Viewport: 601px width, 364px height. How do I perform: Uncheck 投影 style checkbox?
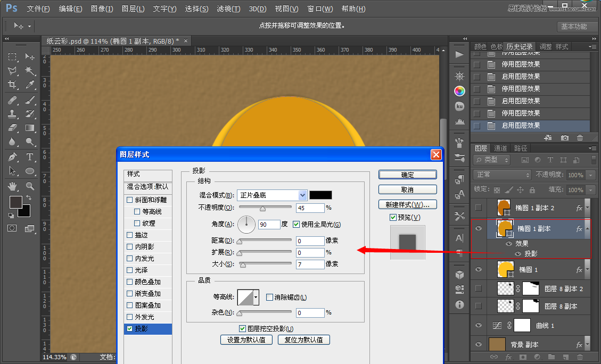click(129, 328)
